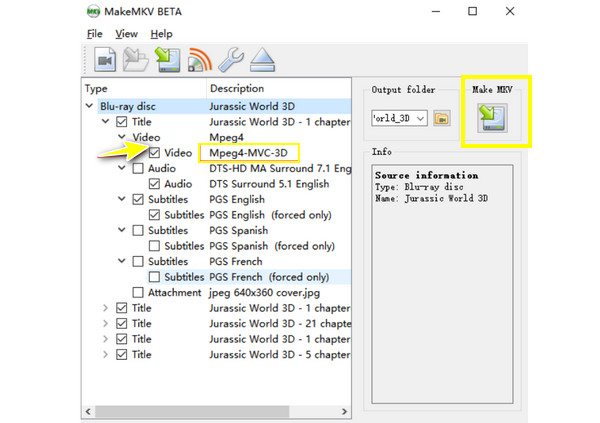Select 'jpeg 640x360 cover.jpg' attachment text
Screen dimensions: 600x423
click(x=264, y=293)
